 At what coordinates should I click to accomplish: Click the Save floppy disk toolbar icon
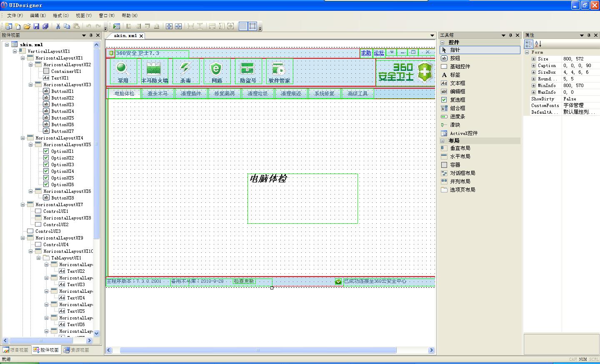pos(36,26)
